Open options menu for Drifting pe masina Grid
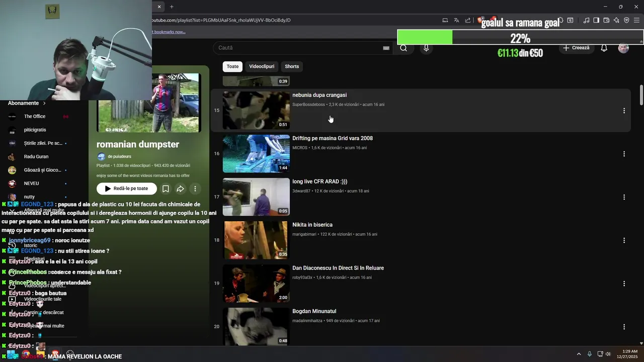 click(624, 154)
